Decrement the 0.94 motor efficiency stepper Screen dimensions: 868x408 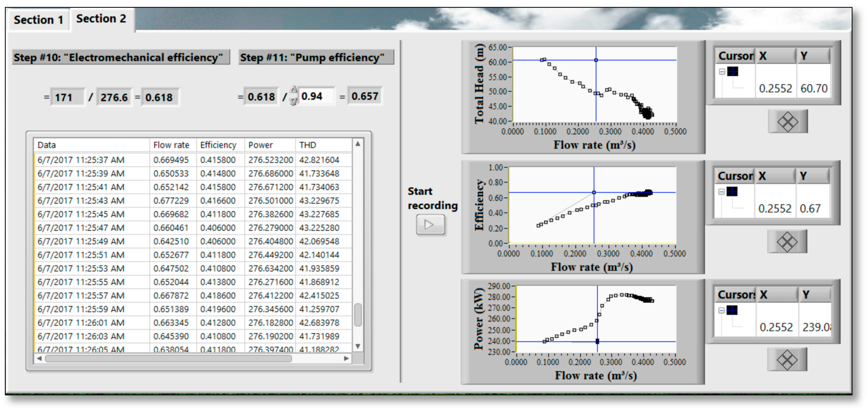(294, 101)
